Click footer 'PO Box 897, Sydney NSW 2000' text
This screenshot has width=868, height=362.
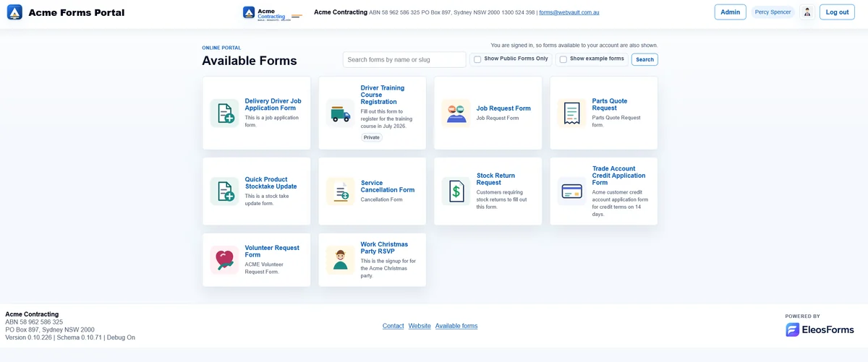[x=50, y=329]
